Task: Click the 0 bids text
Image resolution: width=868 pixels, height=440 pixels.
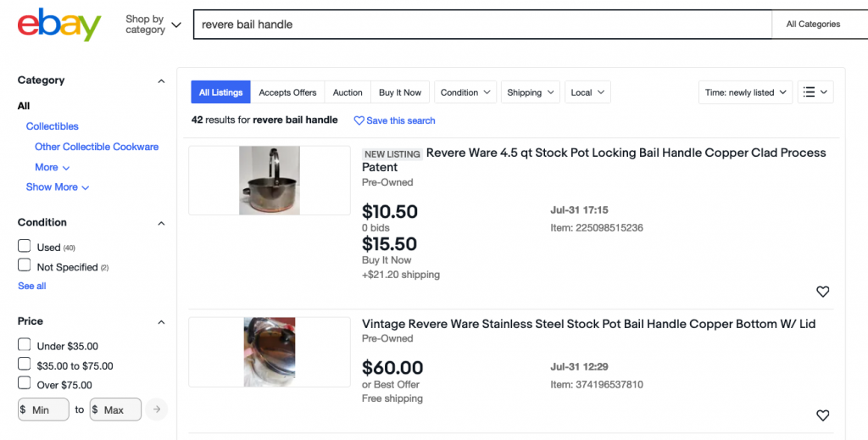Action: point(376,227)
